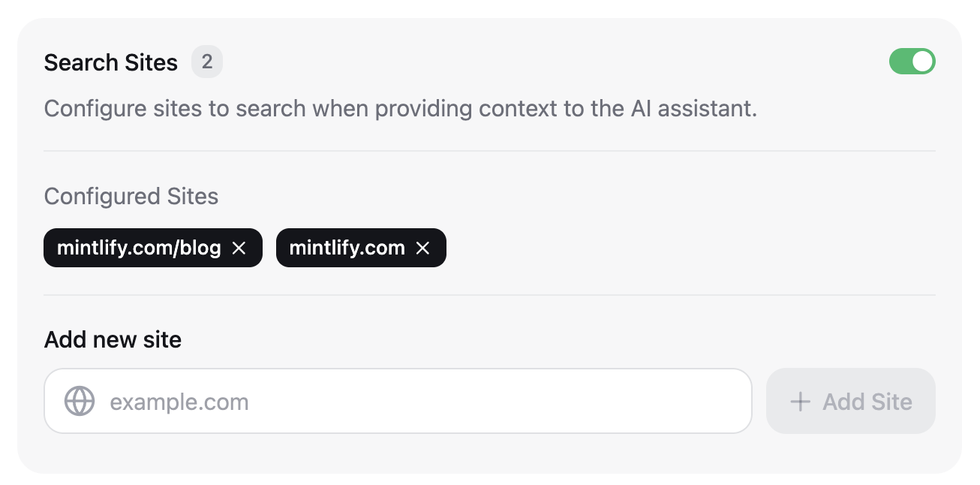Click the plus icon on Add Site button
Viewport: 980px width, 485px height.
801,401
